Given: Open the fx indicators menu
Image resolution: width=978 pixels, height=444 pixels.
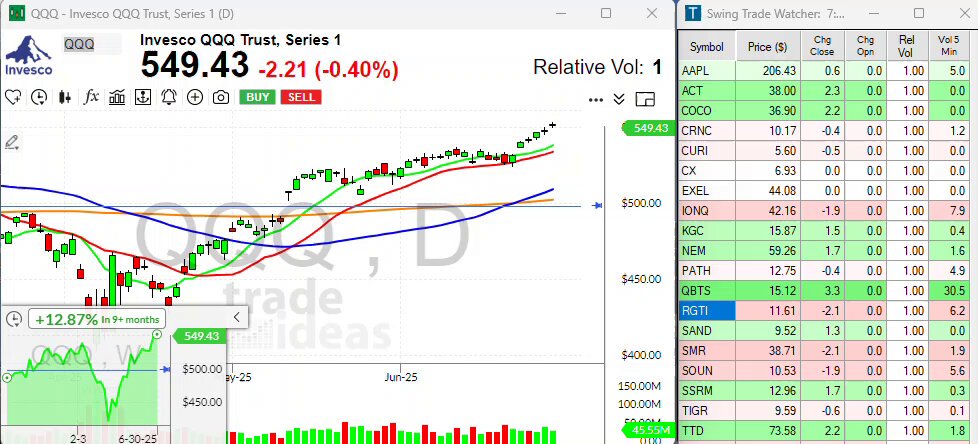Looking at the screenshot, I should (x=91, y=97).
